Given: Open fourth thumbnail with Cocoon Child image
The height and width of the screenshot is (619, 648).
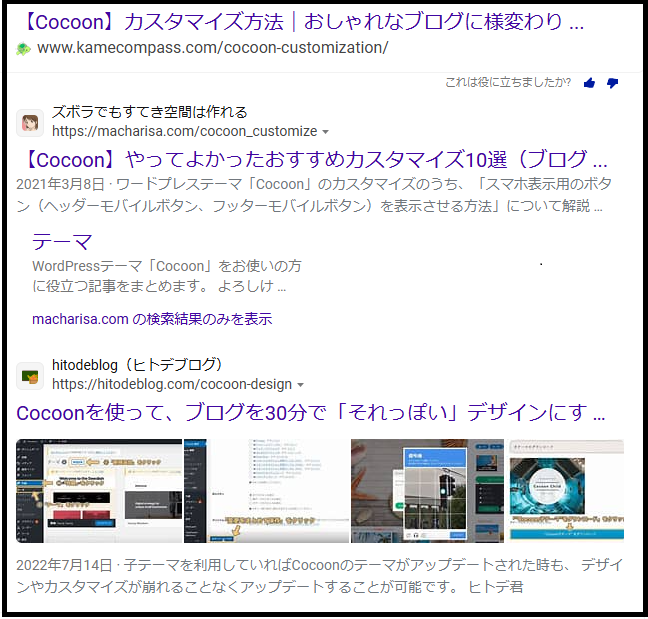Looking at the screenshot, I should [x=567, y=491].
